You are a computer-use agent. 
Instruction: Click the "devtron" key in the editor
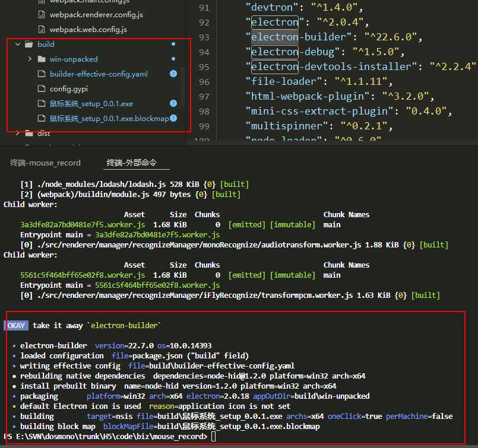(272, 7)
